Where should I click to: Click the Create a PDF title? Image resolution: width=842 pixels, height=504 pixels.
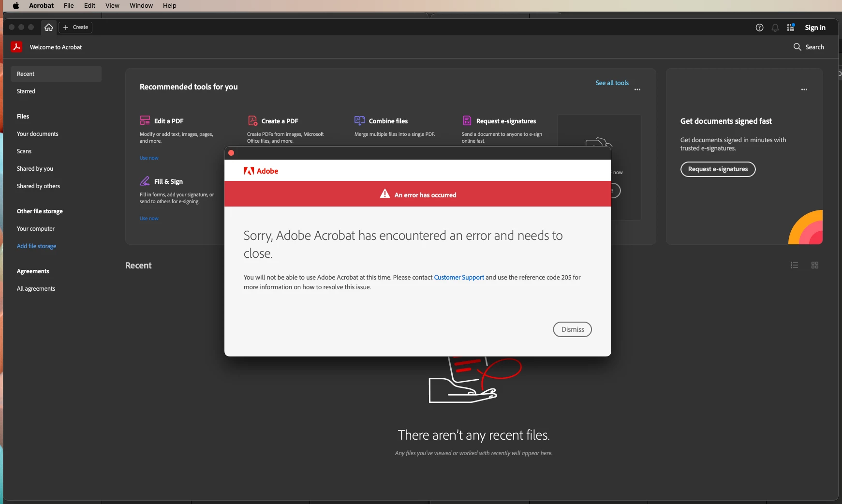(280, 121)
